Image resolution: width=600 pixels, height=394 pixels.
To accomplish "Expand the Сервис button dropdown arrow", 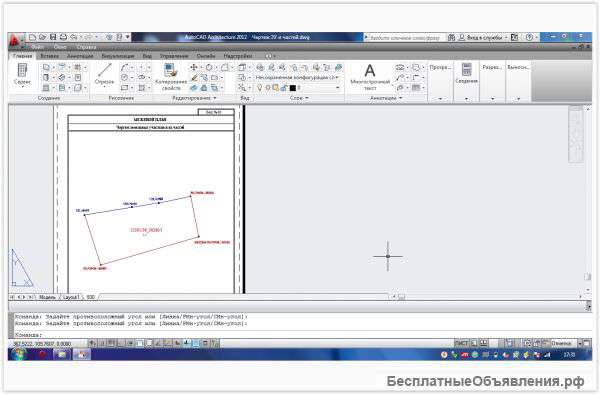I will click(x=22, y=87).
